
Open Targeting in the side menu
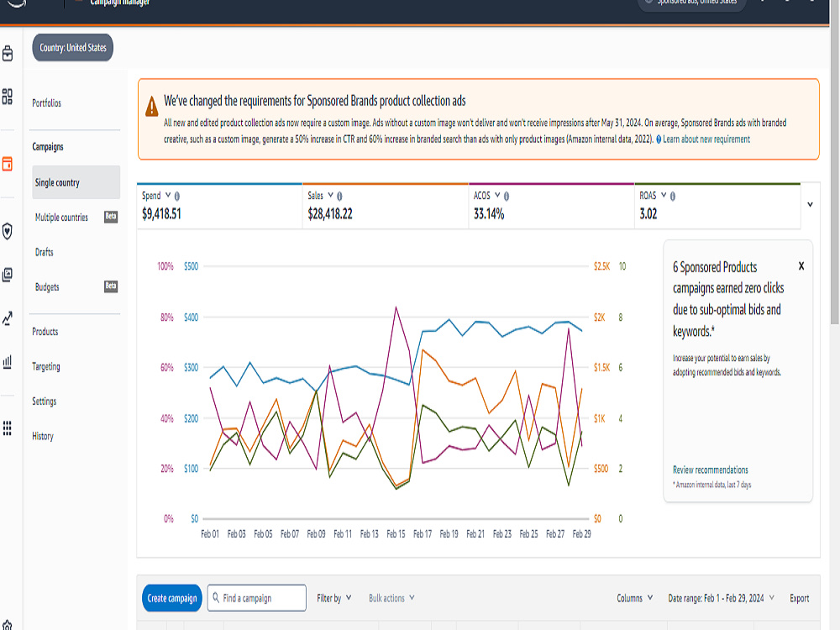(46, 366)
